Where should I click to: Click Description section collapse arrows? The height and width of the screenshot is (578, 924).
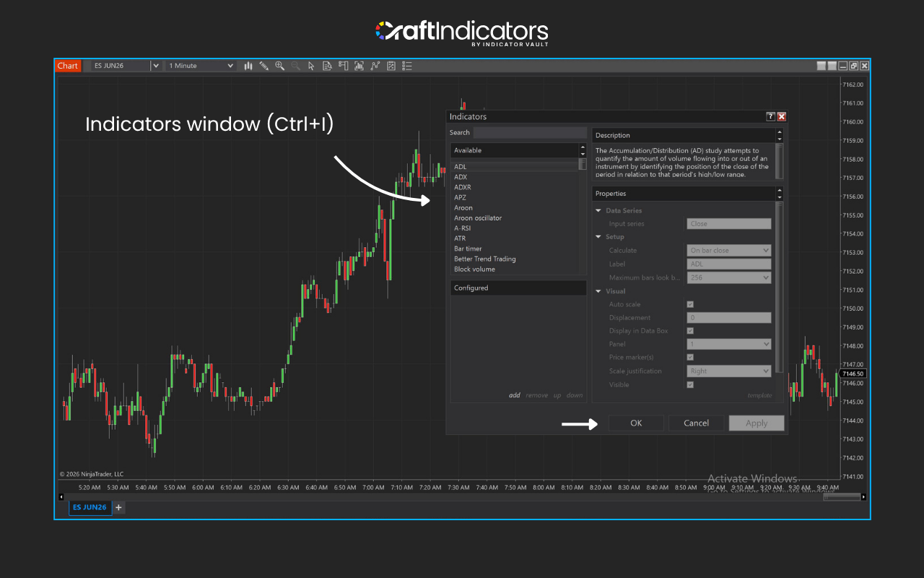(x=780, y=135)
